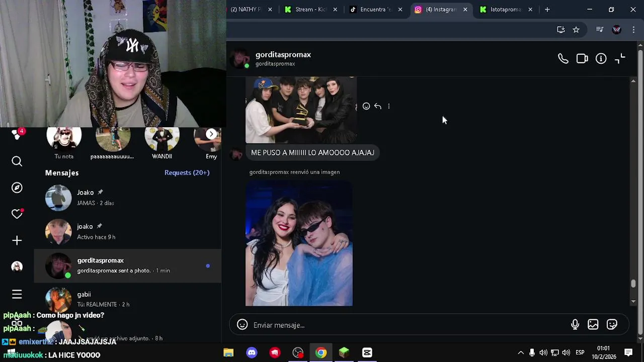The image size is (644, 362).
Task: Open Chrome media control button
Action: click(599, 30)
